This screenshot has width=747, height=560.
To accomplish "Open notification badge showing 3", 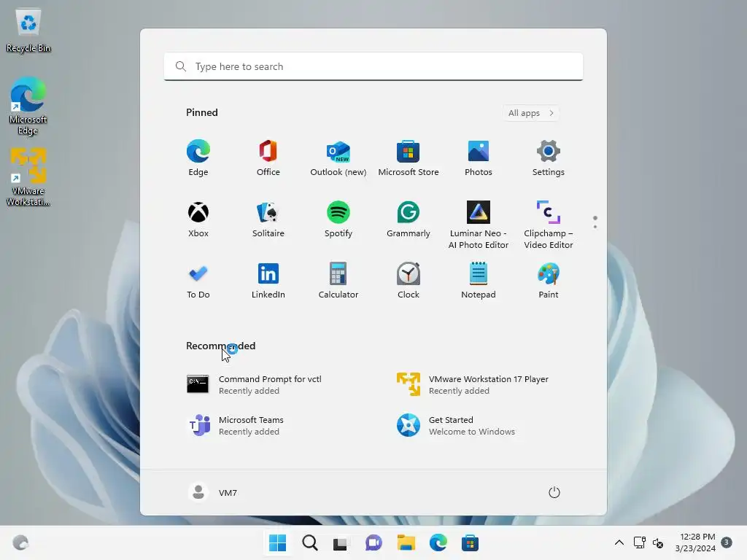I will (x=727, y=542).
